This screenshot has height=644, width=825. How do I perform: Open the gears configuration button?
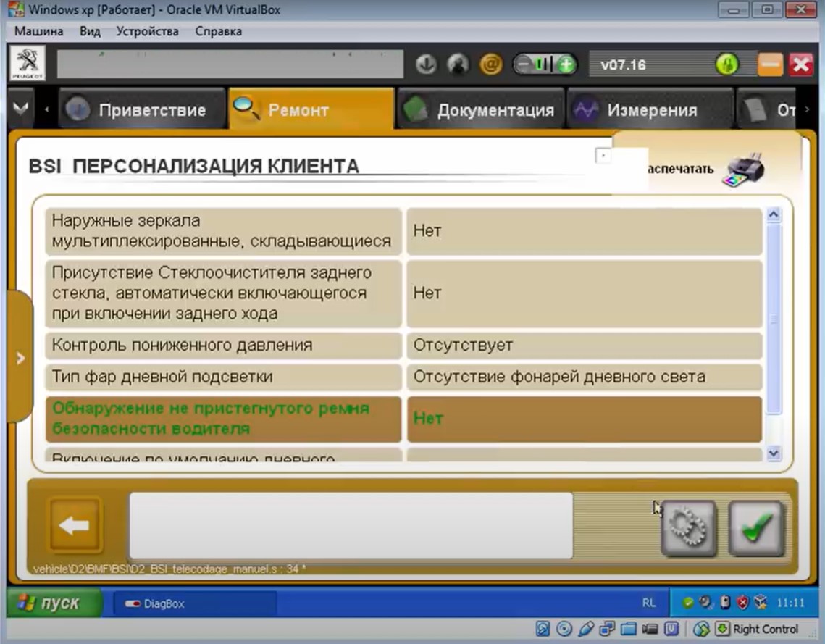pos(687,528)
